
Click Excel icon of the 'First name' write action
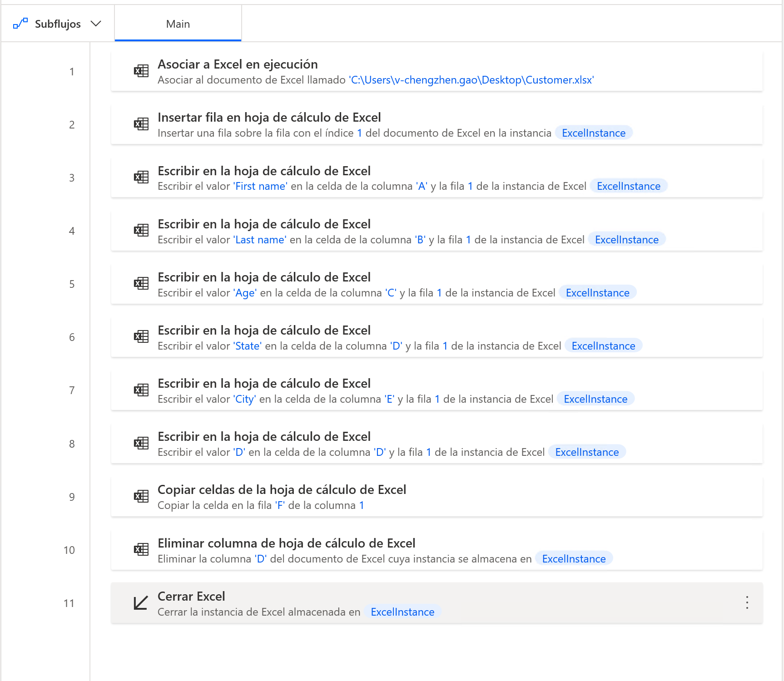(x=141, y=178)
